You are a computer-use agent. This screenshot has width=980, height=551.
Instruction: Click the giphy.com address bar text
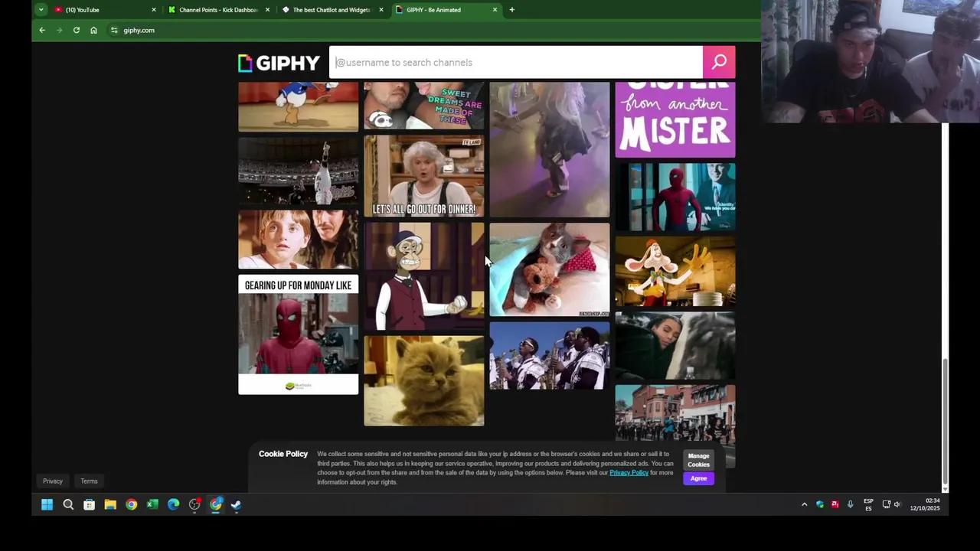coord(139,30)
